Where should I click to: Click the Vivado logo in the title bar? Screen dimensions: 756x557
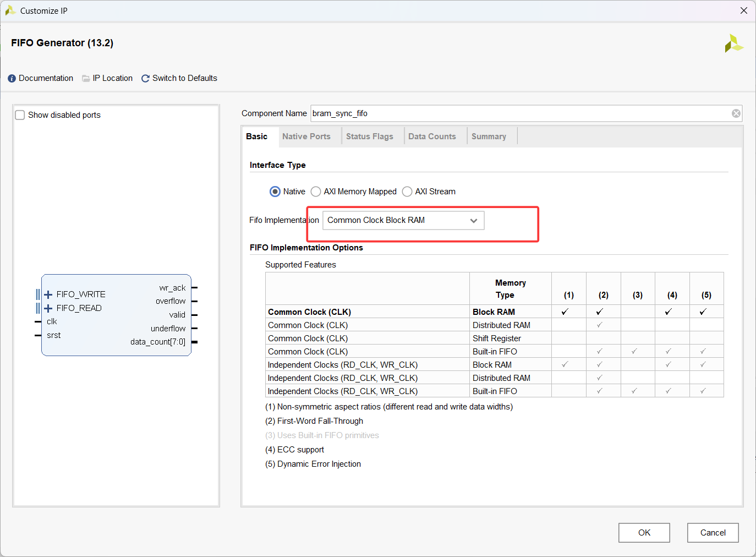coord(10,10)
